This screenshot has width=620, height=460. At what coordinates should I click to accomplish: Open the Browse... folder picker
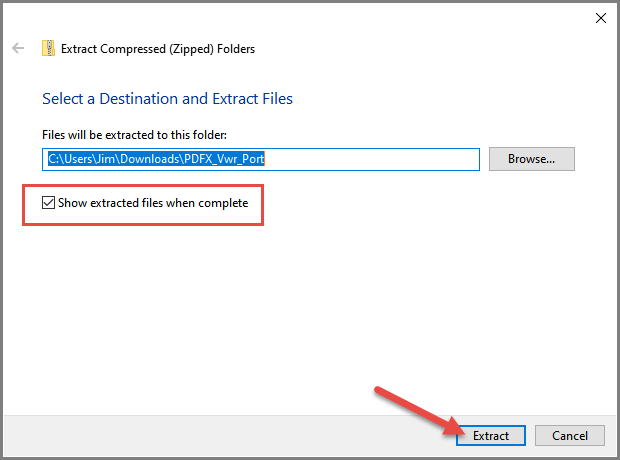coord(531,159)
